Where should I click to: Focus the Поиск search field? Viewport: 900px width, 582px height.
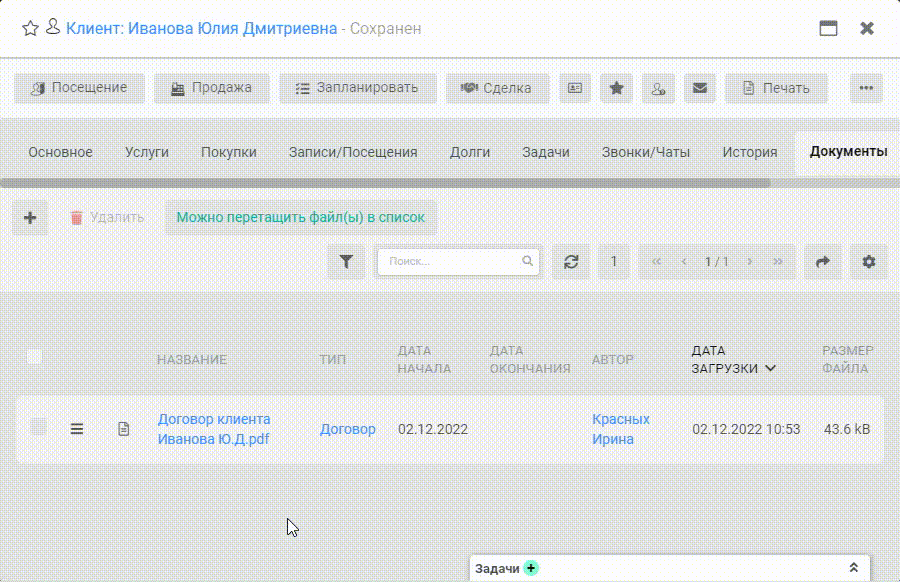tap(458, 262)
